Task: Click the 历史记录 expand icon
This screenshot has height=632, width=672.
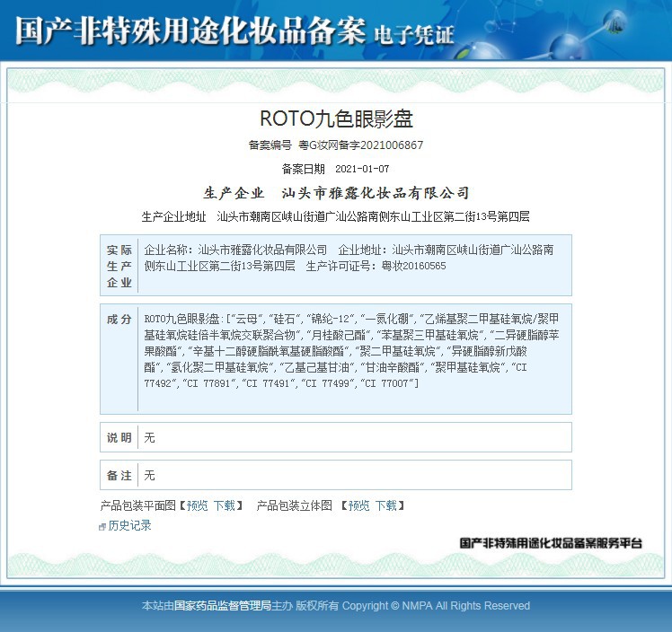Action: (x=102, y=527)
